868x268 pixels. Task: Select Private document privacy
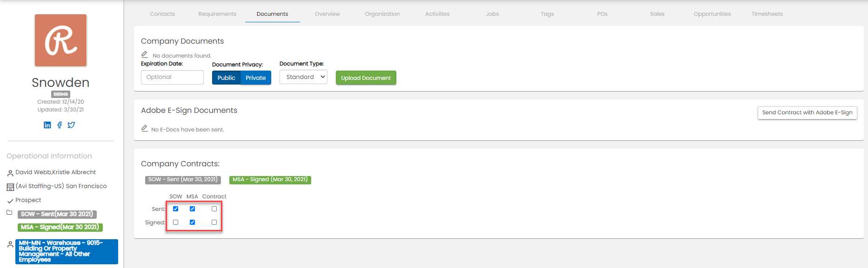255,78
